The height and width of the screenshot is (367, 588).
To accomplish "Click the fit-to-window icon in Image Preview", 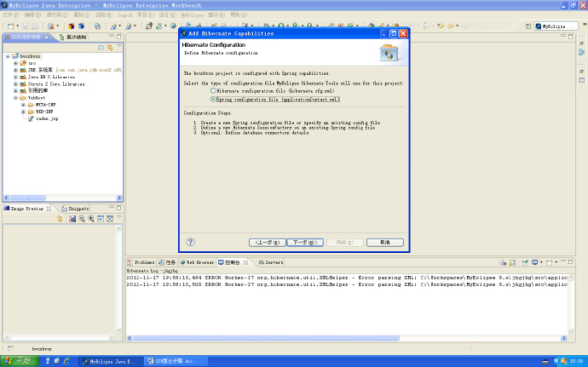I will click(x=110, y=219).
